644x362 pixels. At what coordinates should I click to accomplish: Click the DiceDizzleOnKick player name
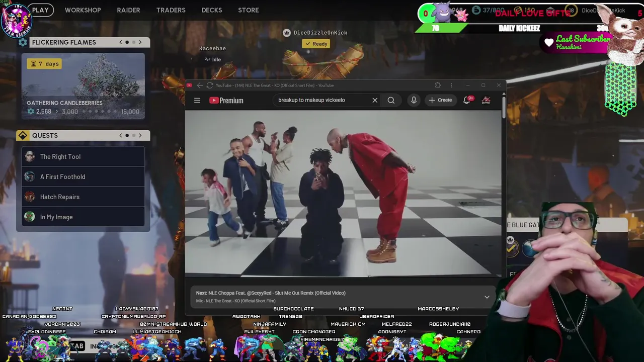click(x=320, y=33)
